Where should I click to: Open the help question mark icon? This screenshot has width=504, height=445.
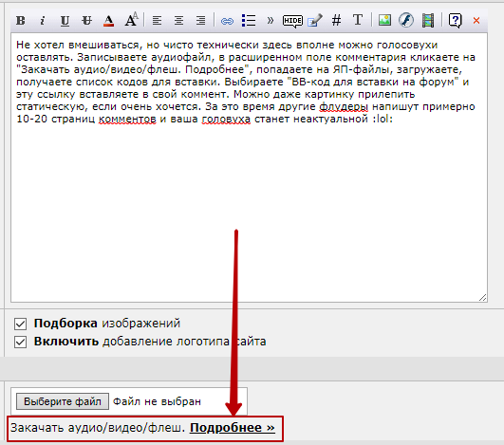coord(455,21)
